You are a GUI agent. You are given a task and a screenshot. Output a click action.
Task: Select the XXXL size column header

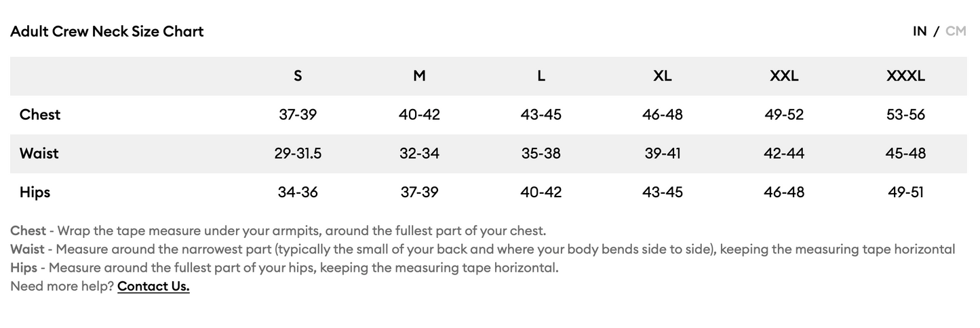905,76
